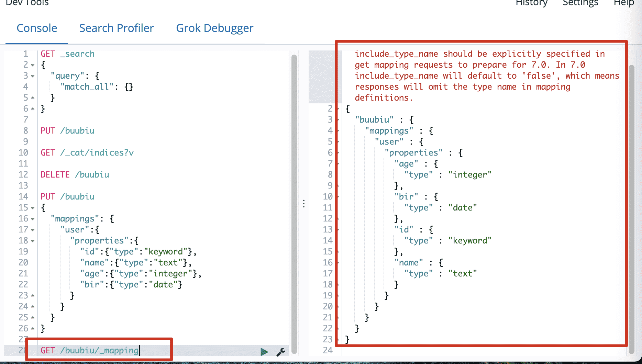This screenshot has width=642, height=364.
Task: Open Settings in the top bar
Action: tap(580, 3)
